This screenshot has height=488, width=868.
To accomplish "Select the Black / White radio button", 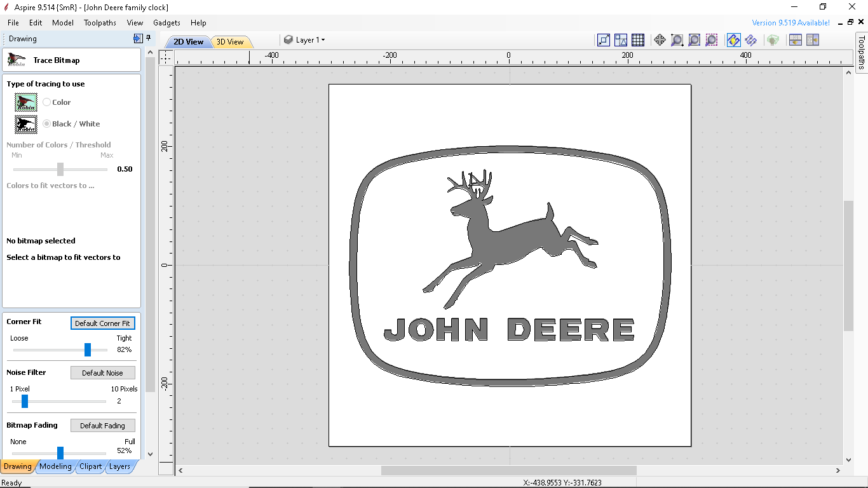I will (x=47, y=124).
